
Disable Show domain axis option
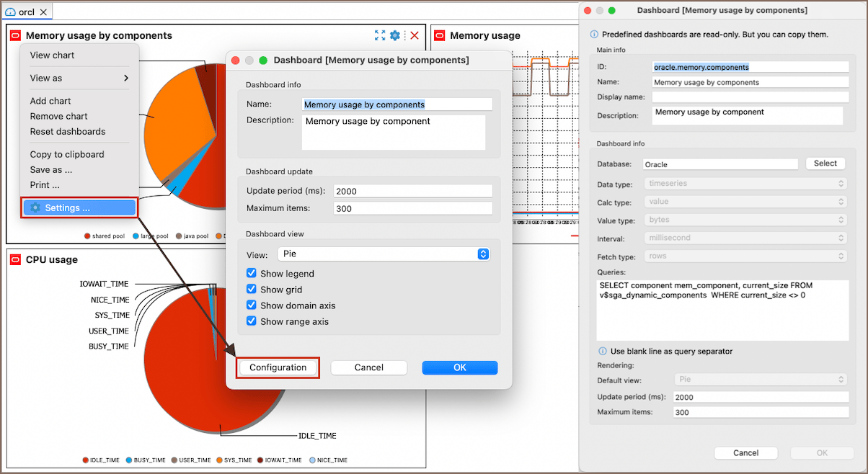252,305
